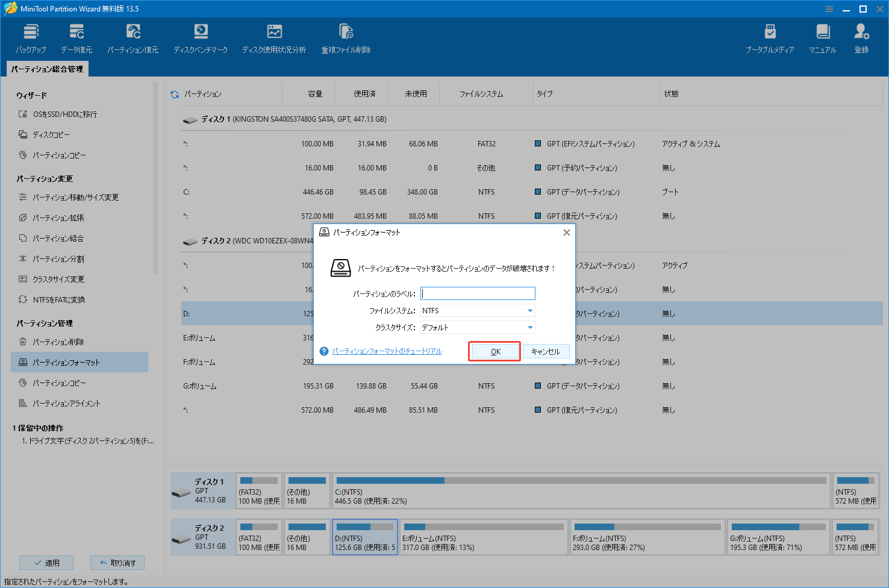Open the hamburger menu near title bar

pos(829,8)
